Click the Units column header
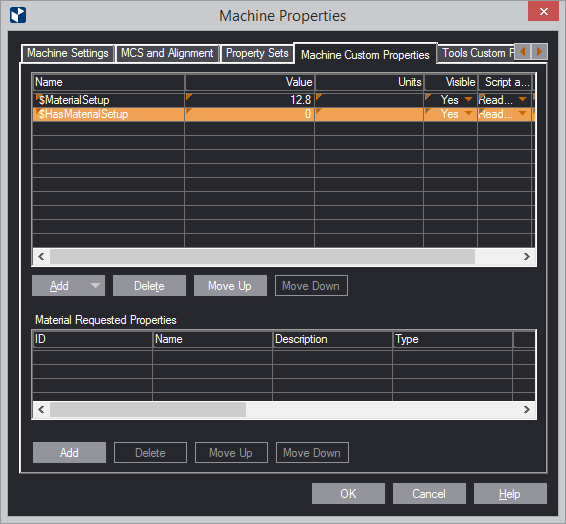This screenshot has width=566, height=524. pos(369,82)
